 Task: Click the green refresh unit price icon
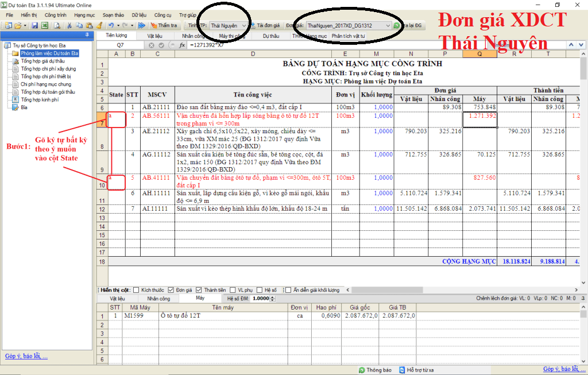click(x=397, y=26)
